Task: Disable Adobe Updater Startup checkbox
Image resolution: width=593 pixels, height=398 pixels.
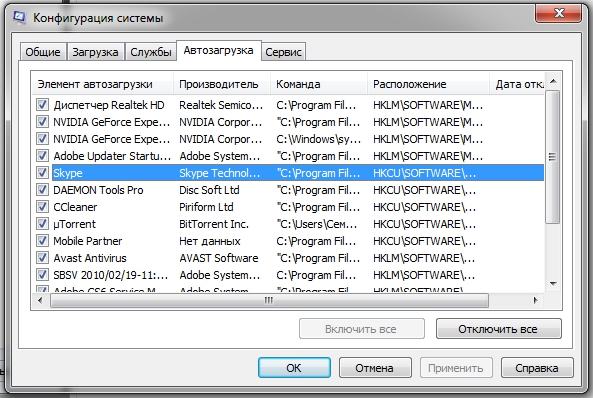Action: (42, 156)
